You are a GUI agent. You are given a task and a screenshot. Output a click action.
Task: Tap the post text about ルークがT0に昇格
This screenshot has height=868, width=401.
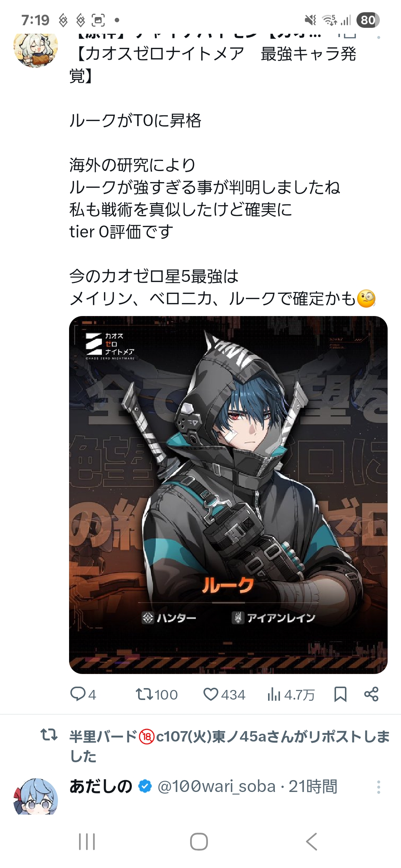coord(135,121)
